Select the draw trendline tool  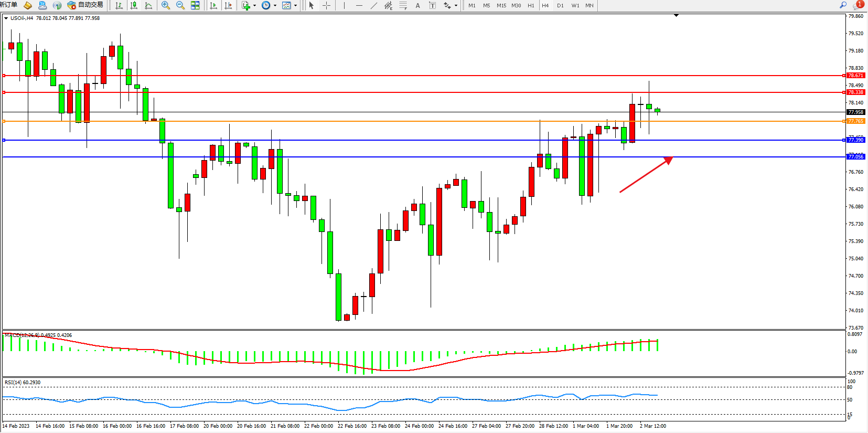373,5
